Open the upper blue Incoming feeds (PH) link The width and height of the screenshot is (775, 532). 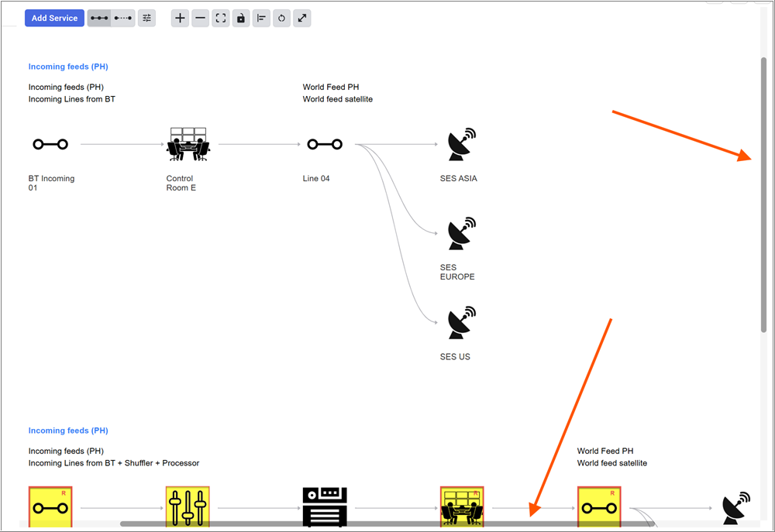point(68,67)
